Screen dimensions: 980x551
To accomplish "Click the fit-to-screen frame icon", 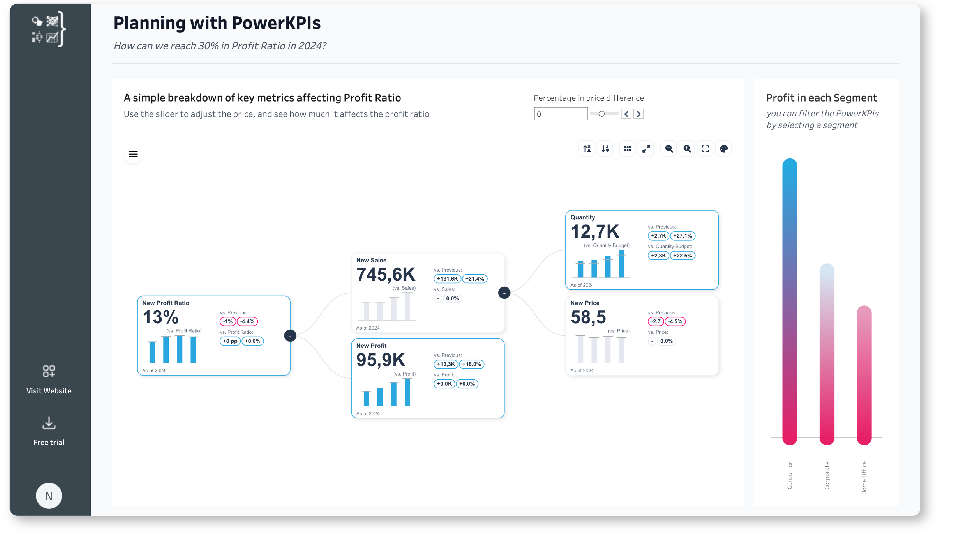I will [705, 149].
